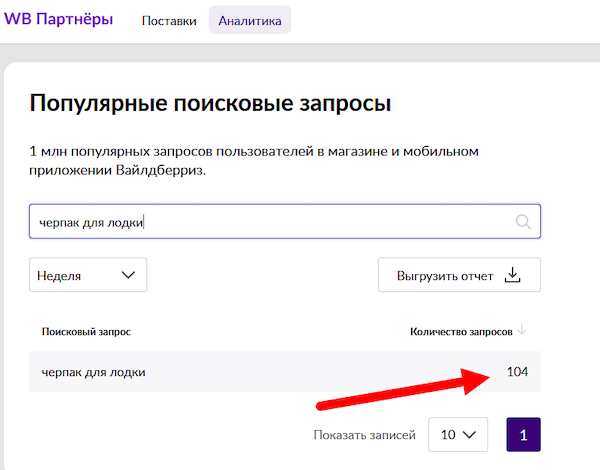The width and height of the screenshot is (600, 470).
Task: Open the Аналитика tab
Action: point(249,20)
